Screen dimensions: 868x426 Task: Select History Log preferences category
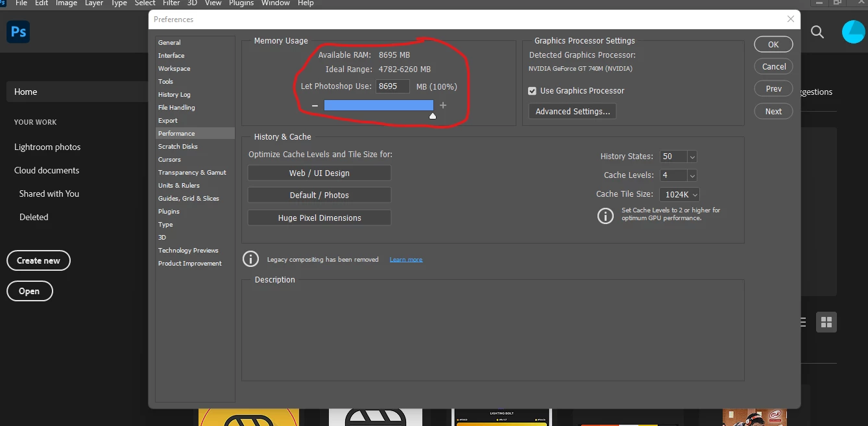(195, 94)
